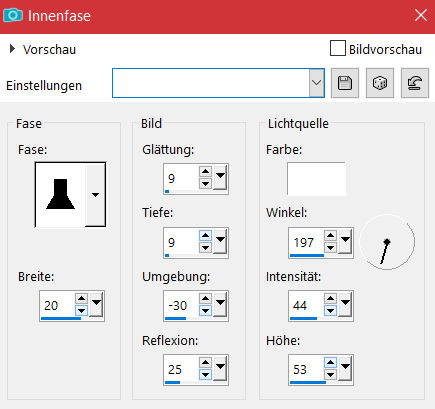Image resolution: width=435 pixels, height=409 pixels.
Task: Decrease the Höhe value with down arrow
Action: tap(330, 375)
